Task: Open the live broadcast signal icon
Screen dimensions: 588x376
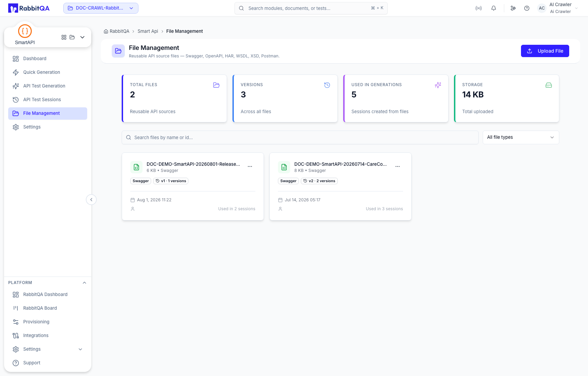Action: click(x=479, y=8)
